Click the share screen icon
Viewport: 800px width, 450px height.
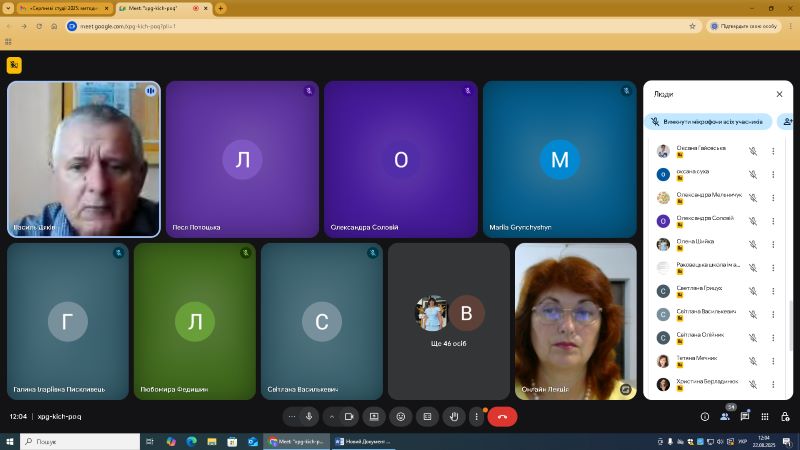pyautogui.click(x=374, y=416)
